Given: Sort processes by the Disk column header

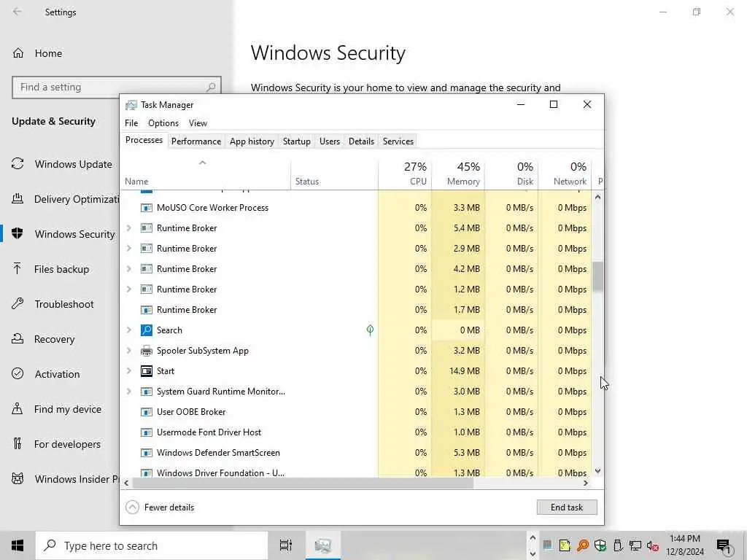Looking at the screenshot, I should (511, 174).
